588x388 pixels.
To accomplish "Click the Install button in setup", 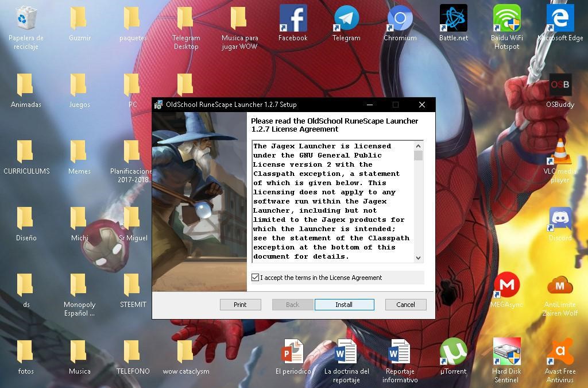I will pyautogui.click(x=345, y=305).
